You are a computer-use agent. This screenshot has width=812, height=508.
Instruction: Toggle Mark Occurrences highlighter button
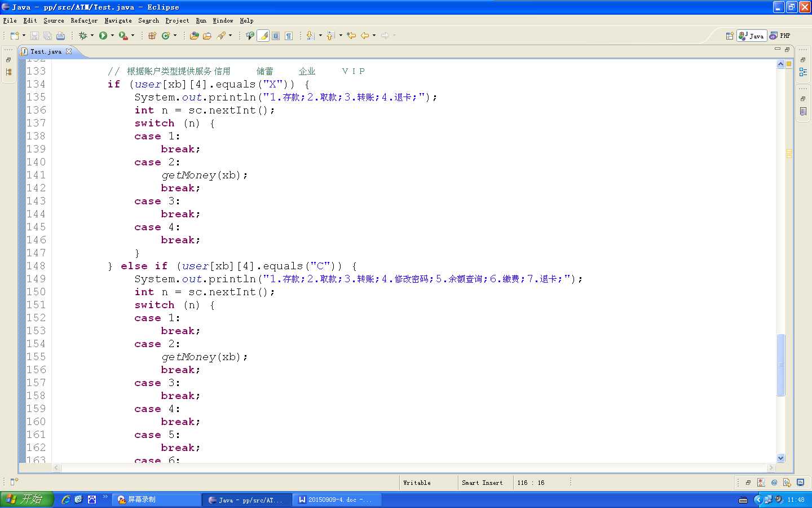click(263, 36)
